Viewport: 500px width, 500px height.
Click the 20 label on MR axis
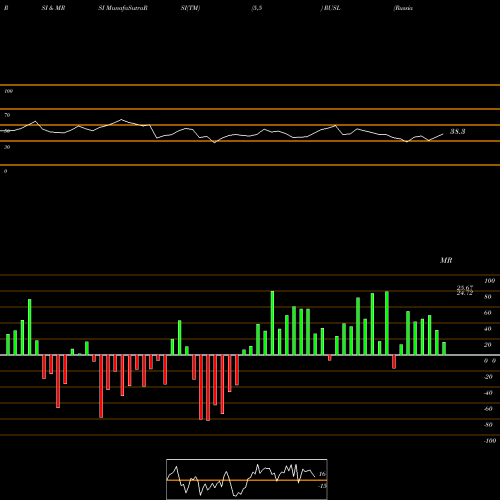(x=487, y=345)
